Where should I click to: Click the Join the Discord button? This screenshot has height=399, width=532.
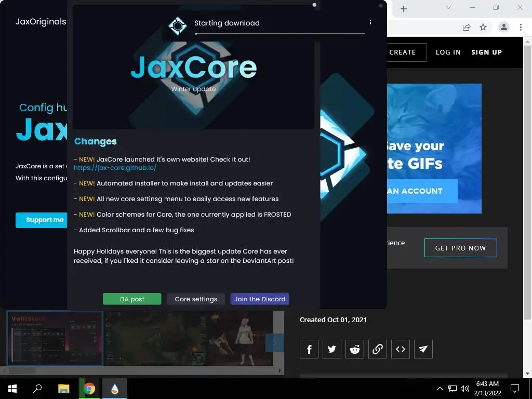[x=260, y=299]
